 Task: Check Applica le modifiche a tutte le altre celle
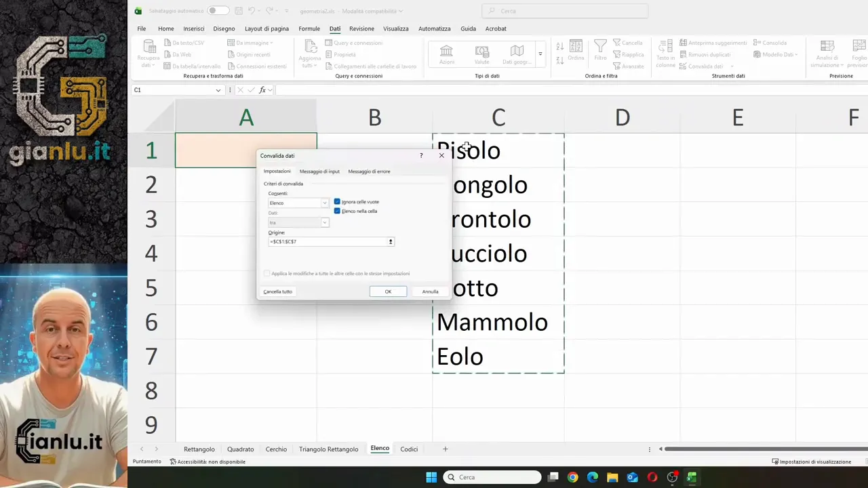(267, 274)
